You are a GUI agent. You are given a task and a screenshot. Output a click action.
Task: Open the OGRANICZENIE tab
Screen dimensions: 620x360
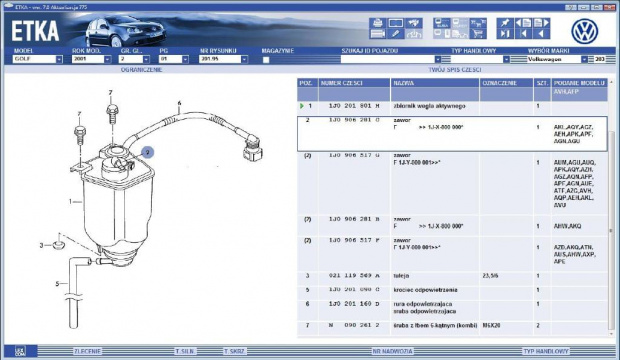point(142,70)
